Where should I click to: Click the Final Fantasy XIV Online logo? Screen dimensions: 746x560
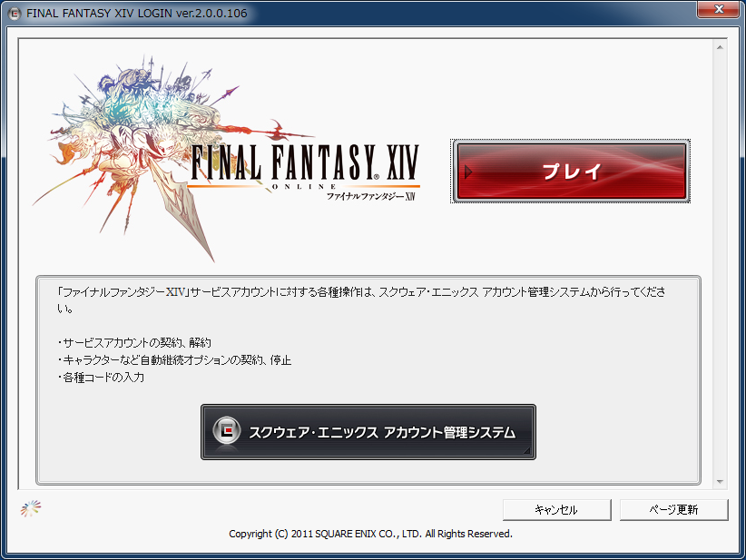[226, 159]
